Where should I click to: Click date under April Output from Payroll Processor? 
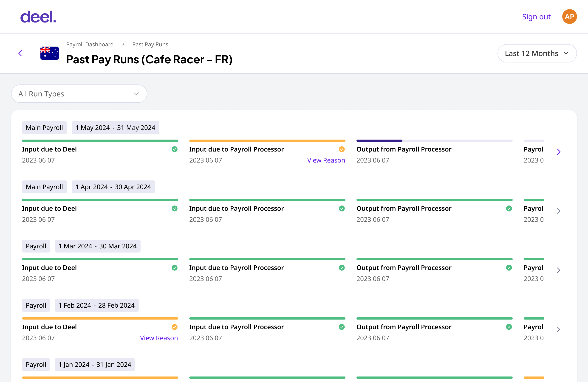tap(373, 219)
